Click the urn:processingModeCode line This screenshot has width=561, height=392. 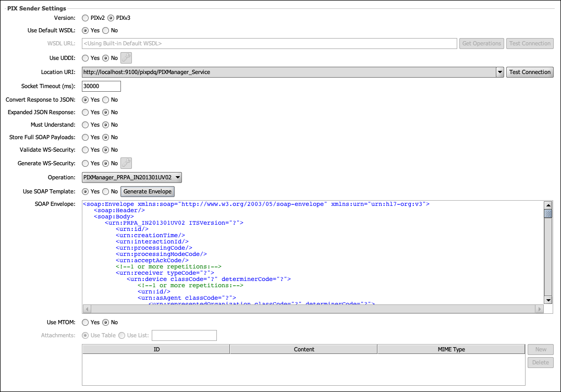click(161, 254)
